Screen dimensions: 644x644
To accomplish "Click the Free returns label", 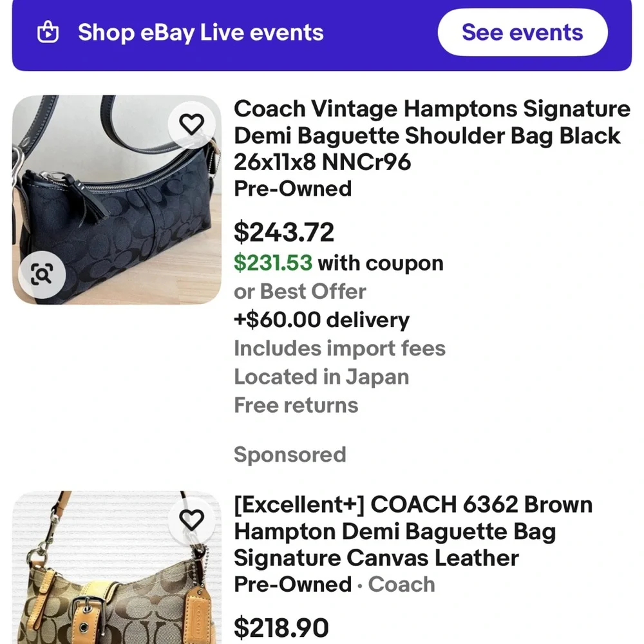I will click(296, 405).
